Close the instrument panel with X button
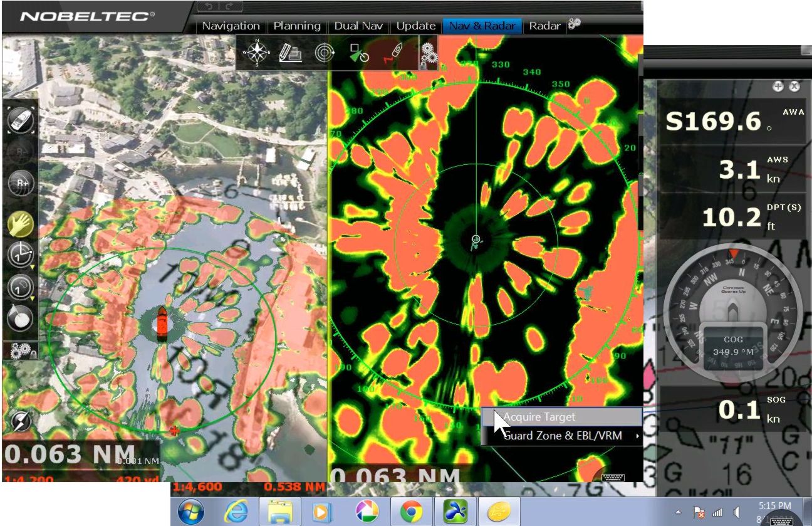812x526 pixels. click(x=794, y=87)
